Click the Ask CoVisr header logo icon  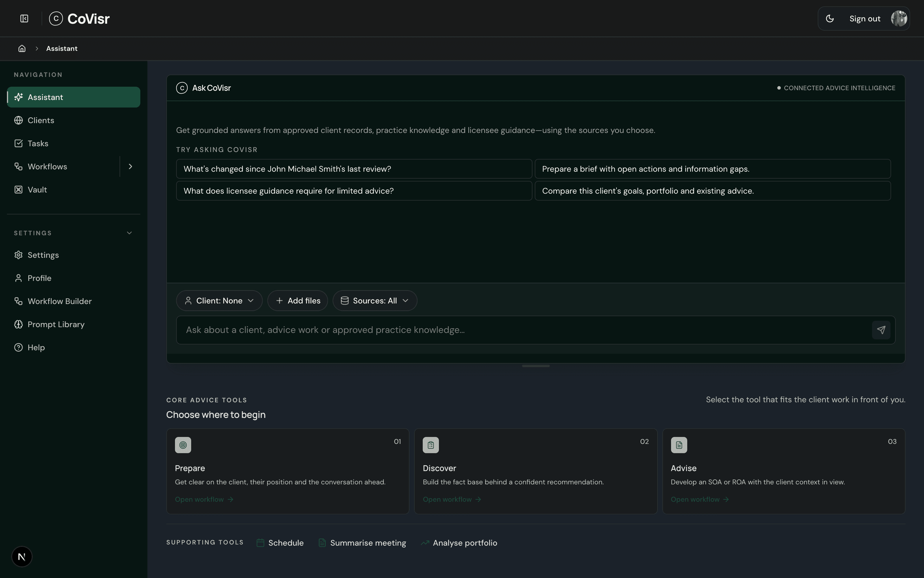click(182, 88)
